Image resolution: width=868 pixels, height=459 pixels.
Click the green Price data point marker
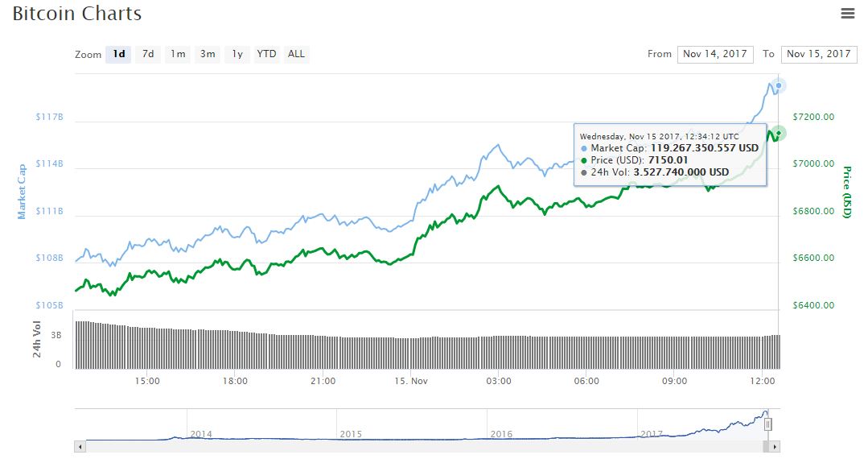779,133
